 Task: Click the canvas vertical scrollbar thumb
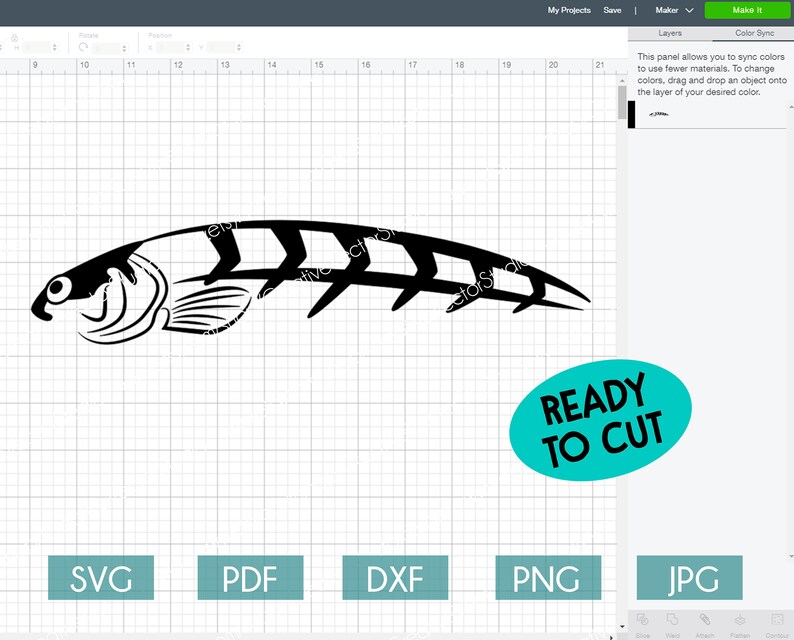point(622,103)
